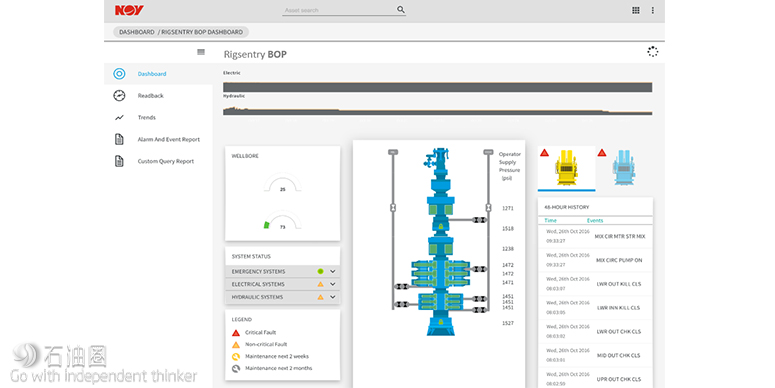
Task: Click the Readback gauge icon
Action: [119, 95]
